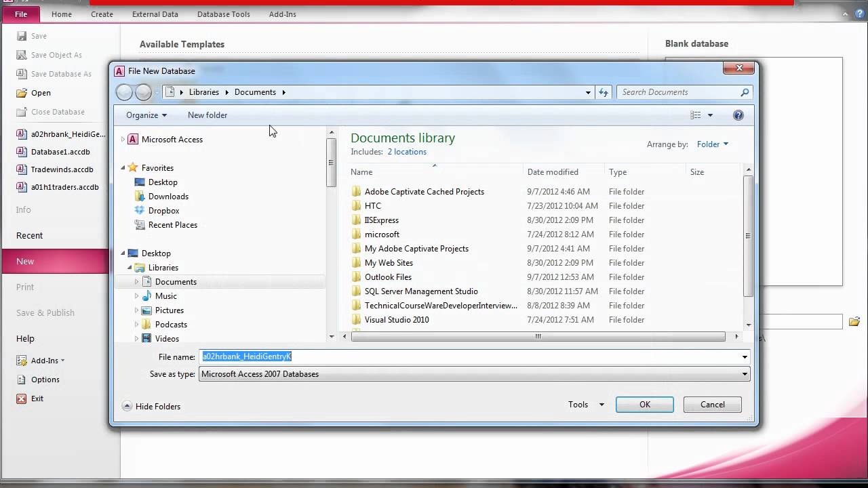Image resolution: width=868 pixels, height=488 pixels.
Task: Open the File tab
Action: tap(21, 14)
